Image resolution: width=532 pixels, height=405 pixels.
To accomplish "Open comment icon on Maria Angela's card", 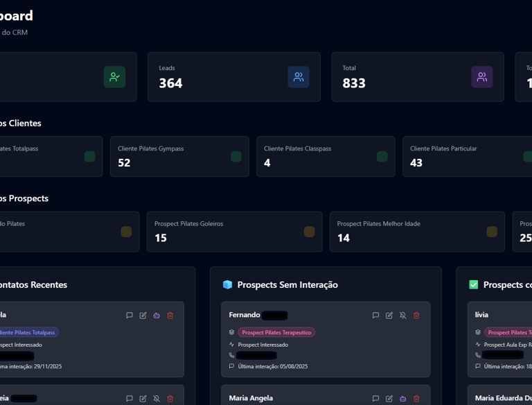I will tap(375, 398).
